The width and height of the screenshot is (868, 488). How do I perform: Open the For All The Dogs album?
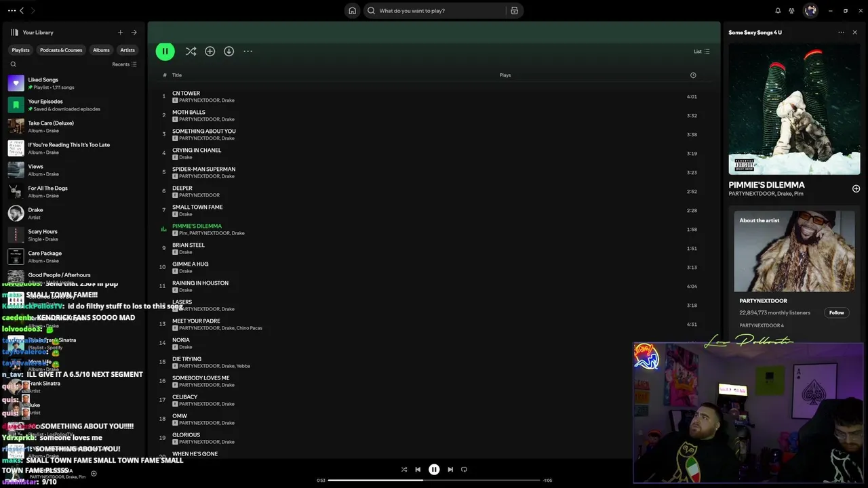click(x=73, y=192)
